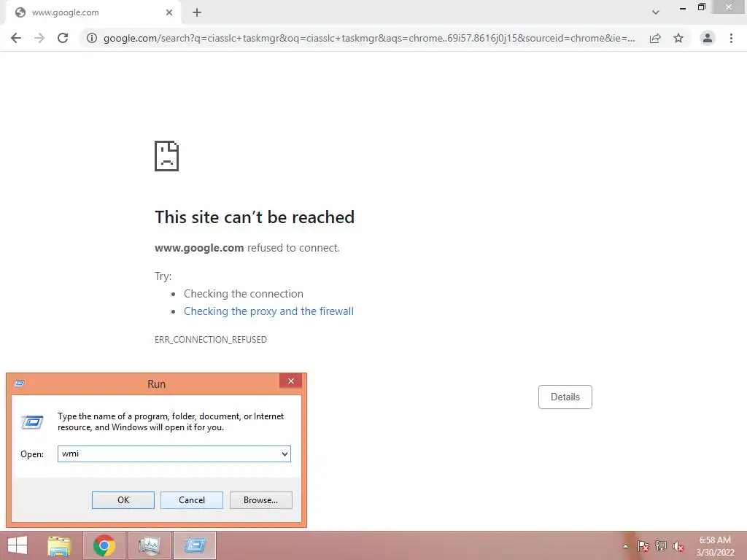Click Browse... in the Run dialog
747x560 pixels.
click(260, 500)
